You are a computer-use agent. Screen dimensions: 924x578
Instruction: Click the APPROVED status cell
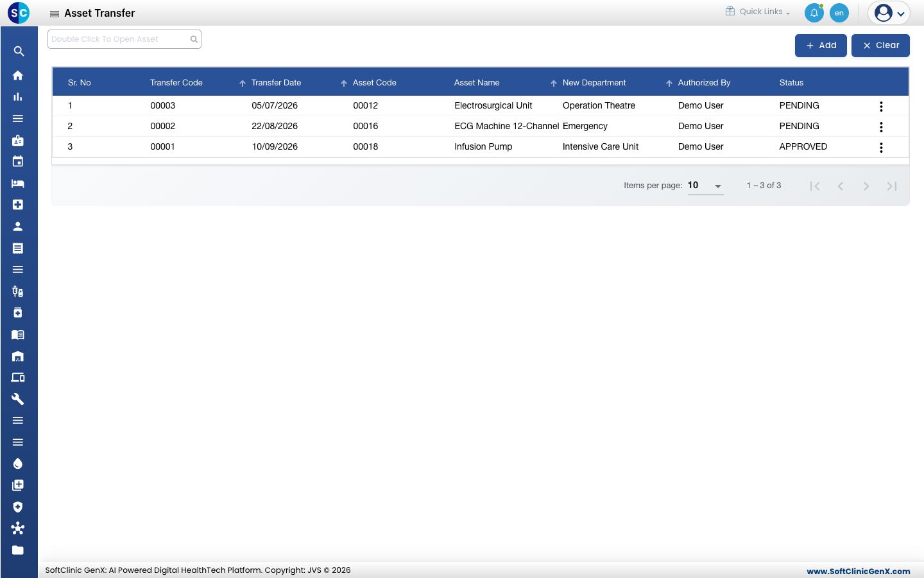coord(803,147)
